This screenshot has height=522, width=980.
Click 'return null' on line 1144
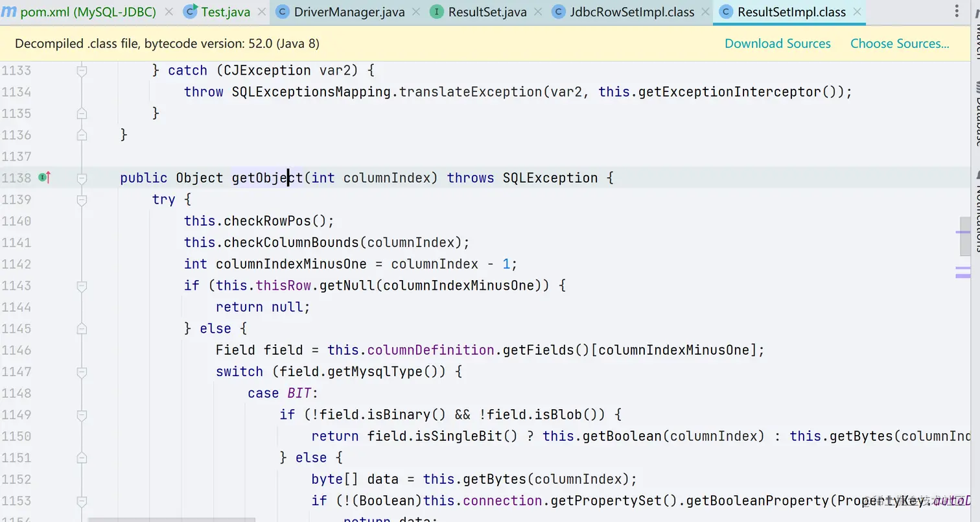(259, 306)
